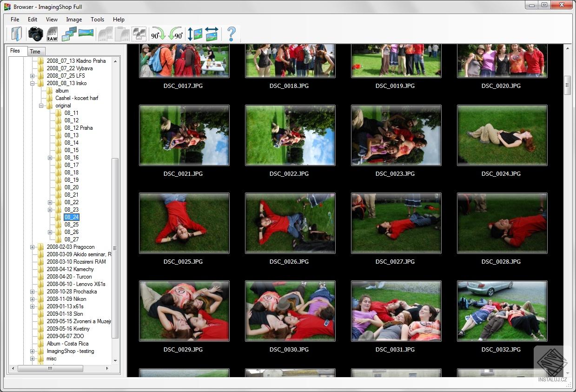Click the vertical scrollbar down arrow
This screenshot has width=576, height=392.
(x=567, y=372)
